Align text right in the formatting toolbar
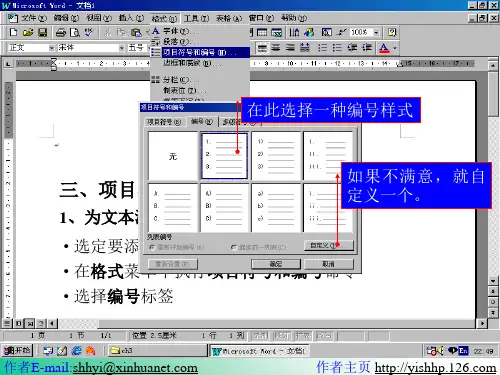 [290, 48]
